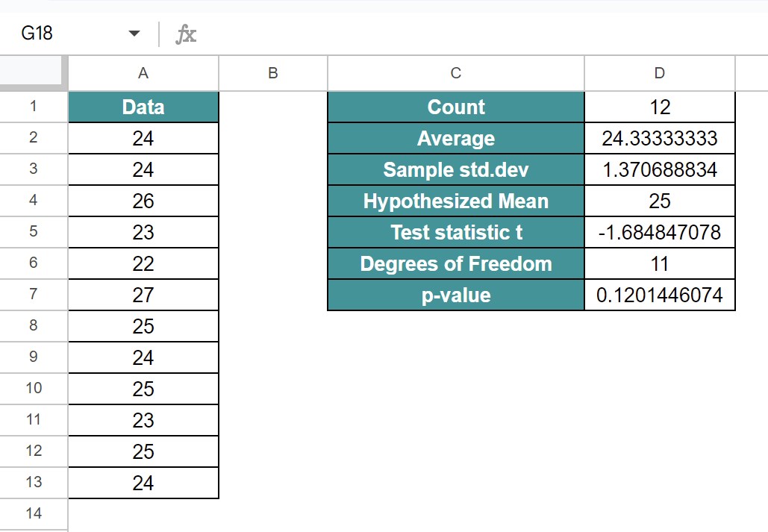Select row 9 header
Viewport: 768px width, 532px height.
34,357
